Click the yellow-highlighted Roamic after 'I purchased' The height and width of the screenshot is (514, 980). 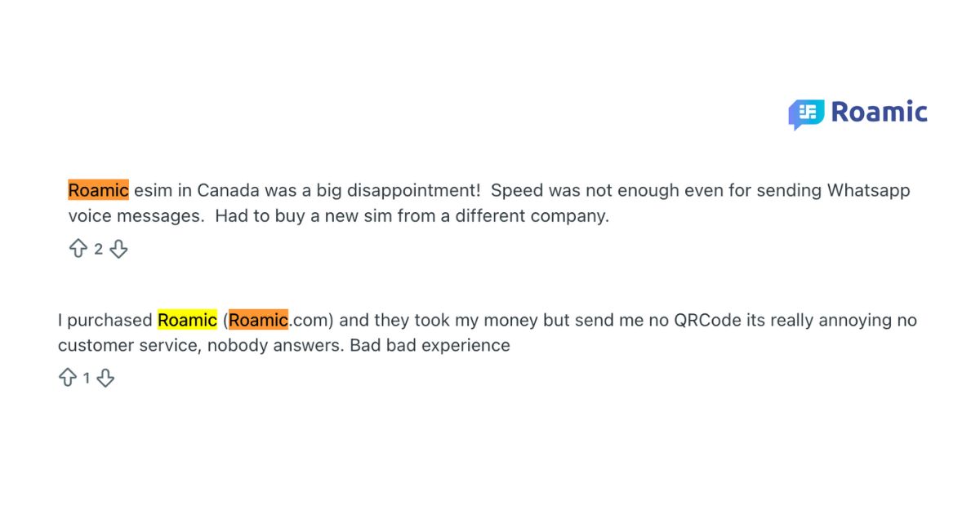pos(187,320)
